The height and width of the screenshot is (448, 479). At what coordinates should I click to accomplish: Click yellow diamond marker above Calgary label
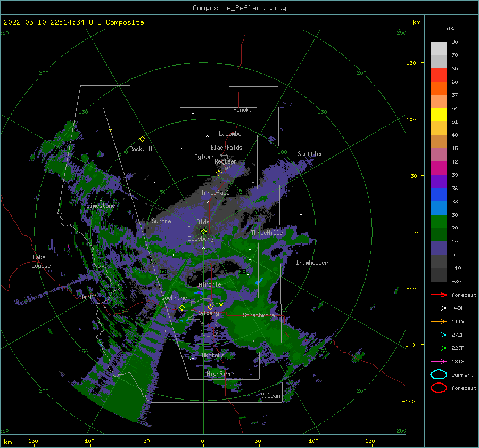[x=210, y=307]
